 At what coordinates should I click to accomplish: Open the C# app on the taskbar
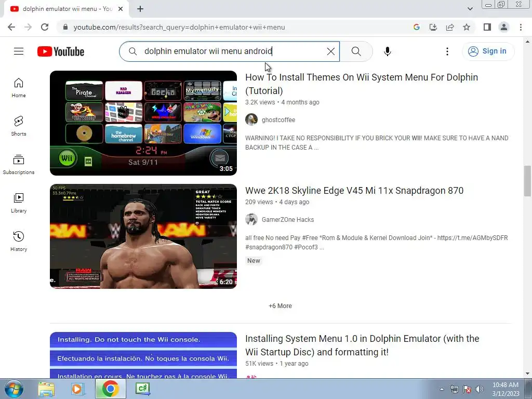142,389
